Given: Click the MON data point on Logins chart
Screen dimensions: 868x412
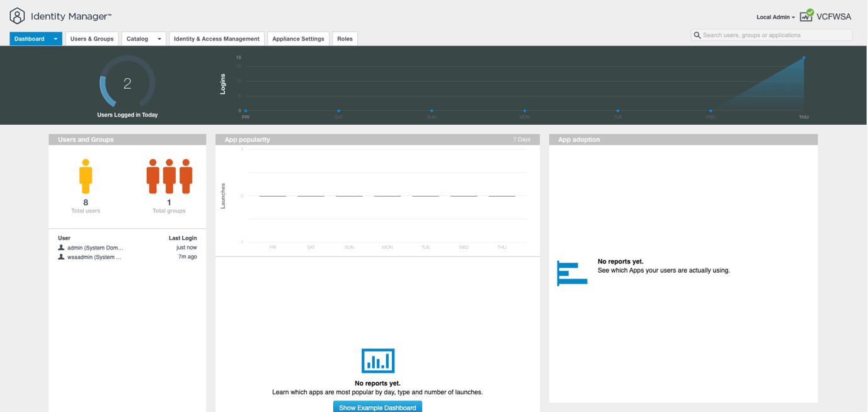Looking at the screenshot, I should (x=525, y=111).
